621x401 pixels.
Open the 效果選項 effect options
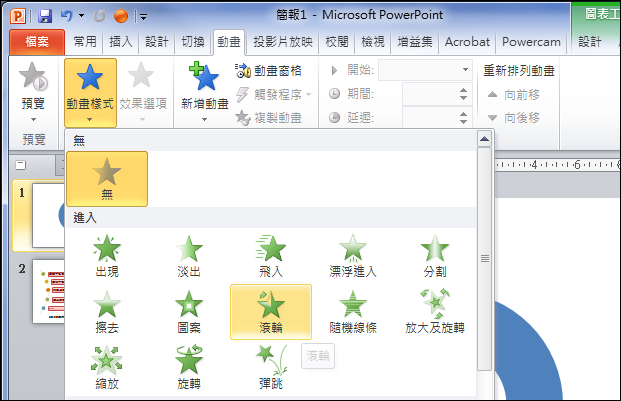143,92
